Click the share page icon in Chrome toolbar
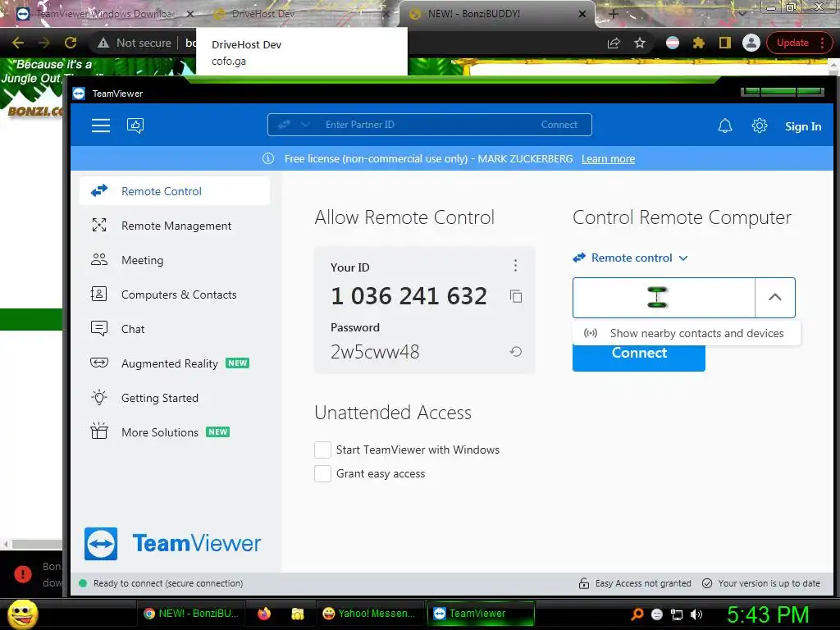This screenshot has height=630, width=840. (614, 43)
